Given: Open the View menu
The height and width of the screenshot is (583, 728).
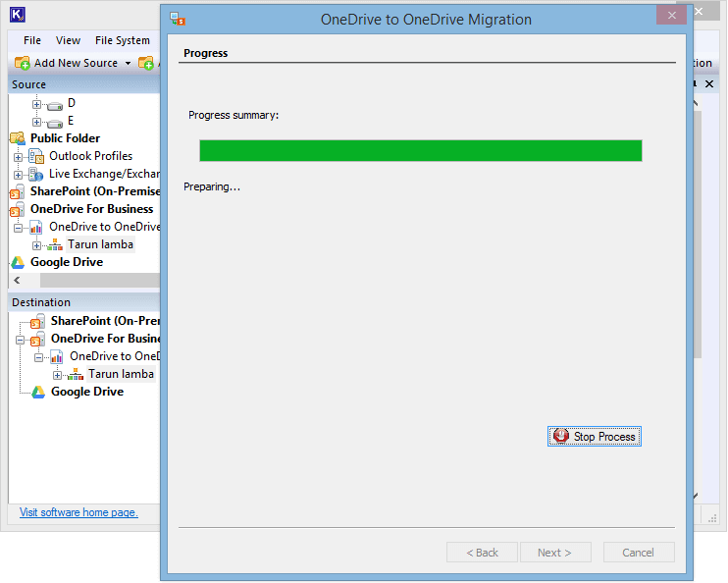Looking at the screenshot, I should click(x=68, y=40).
